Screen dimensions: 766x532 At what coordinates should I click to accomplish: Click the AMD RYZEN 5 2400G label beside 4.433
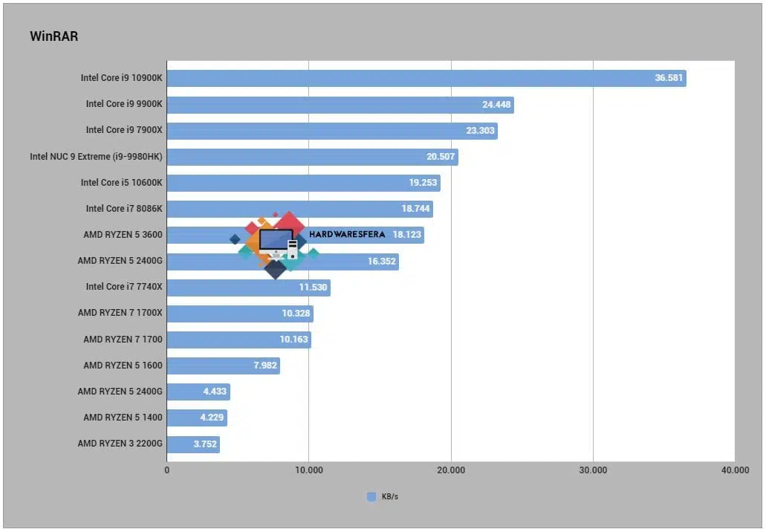120,392
